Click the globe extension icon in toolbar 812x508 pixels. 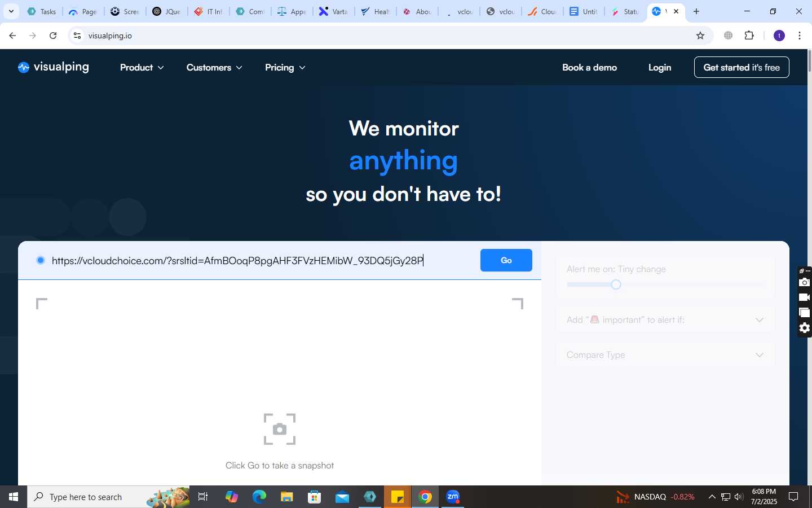coord(729,36)
